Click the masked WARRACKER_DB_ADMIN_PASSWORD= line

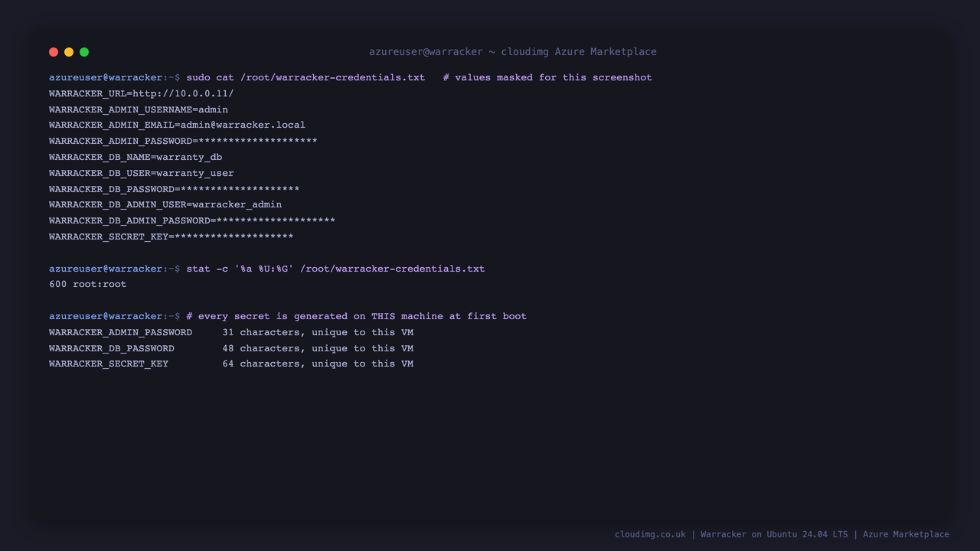(x=192, y=220)
